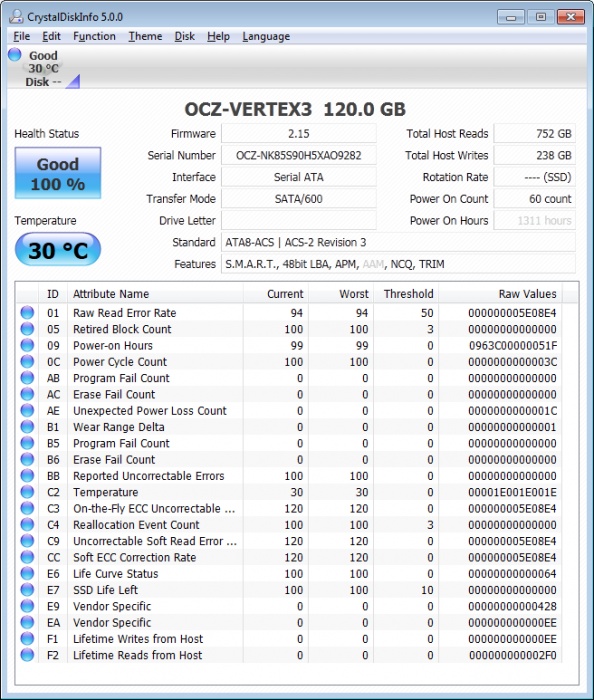
Task: Open the Disk menu
Action: 184,37
